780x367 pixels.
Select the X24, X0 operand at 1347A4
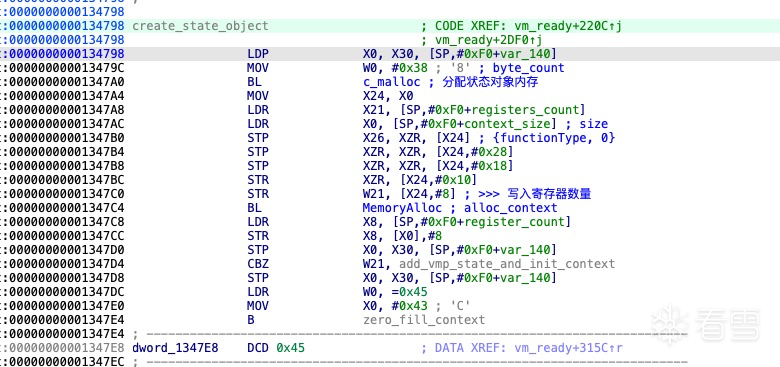point(388,96)
